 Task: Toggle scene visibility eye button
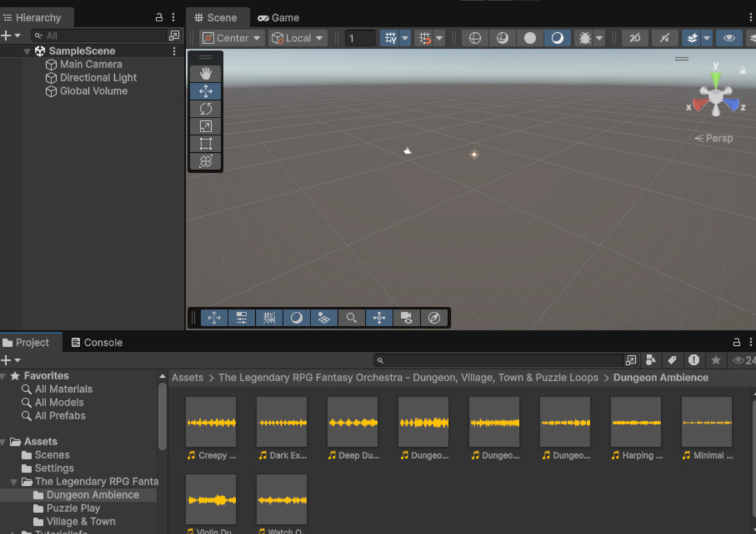729,38
